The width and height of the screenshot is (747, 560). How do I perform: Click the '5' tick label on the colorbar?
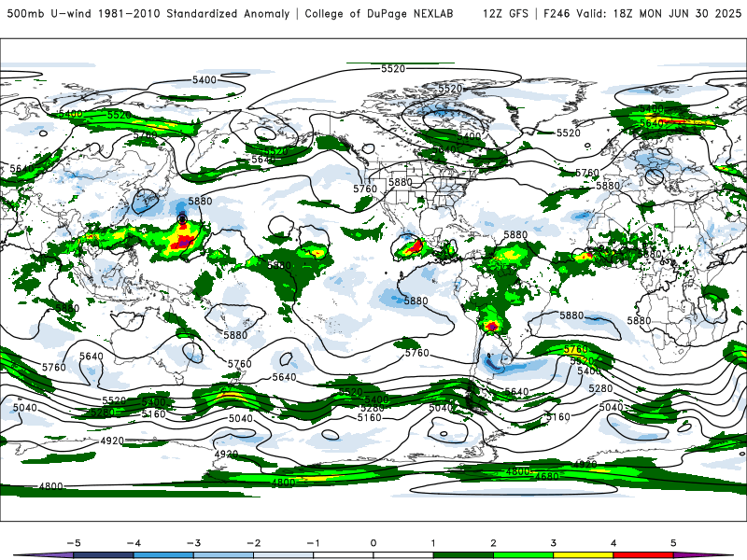point(673,543)
